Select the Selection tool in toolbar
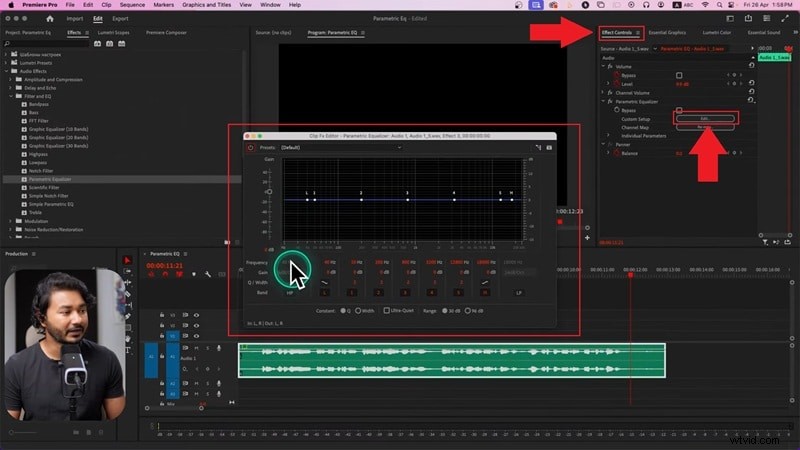Screen dimensions: 800x450 tap(128, 260)
